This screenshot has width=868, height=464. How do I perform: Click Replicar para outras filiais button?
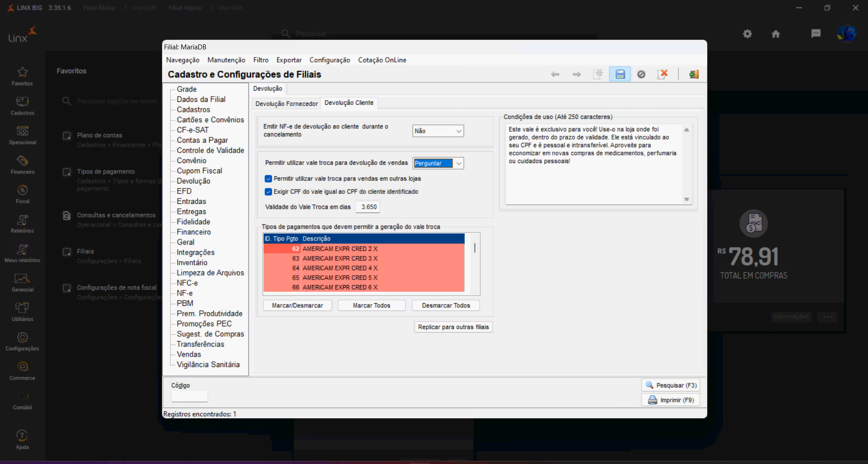[x=453, y=327]
